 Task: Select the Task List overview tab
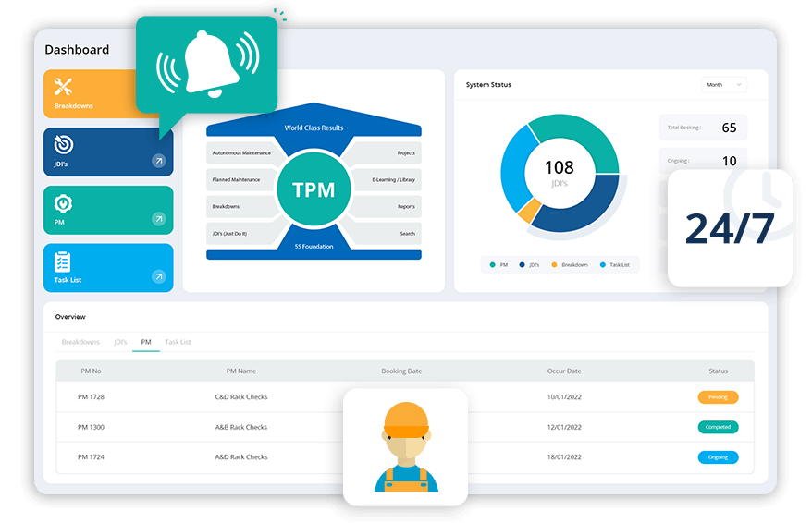178,342
